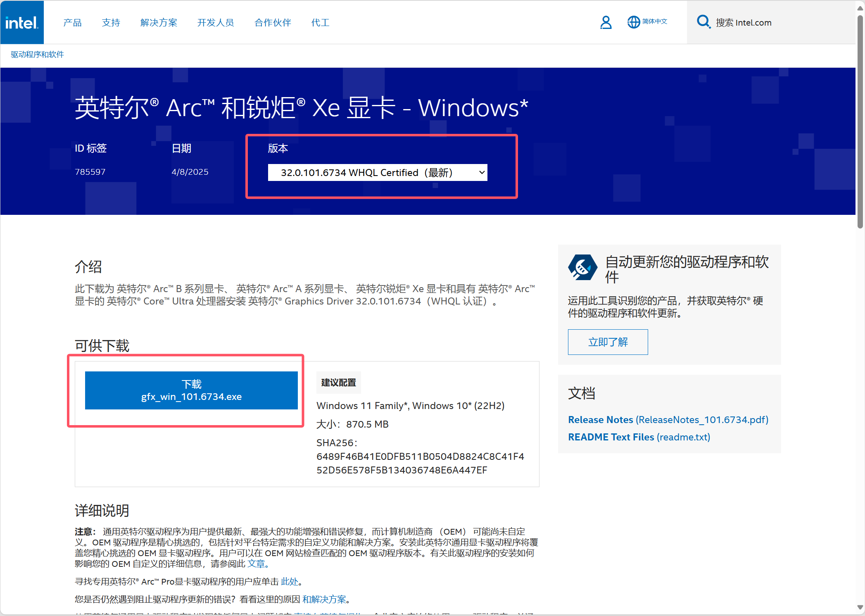Click the ID value 785597

[90, 172]
